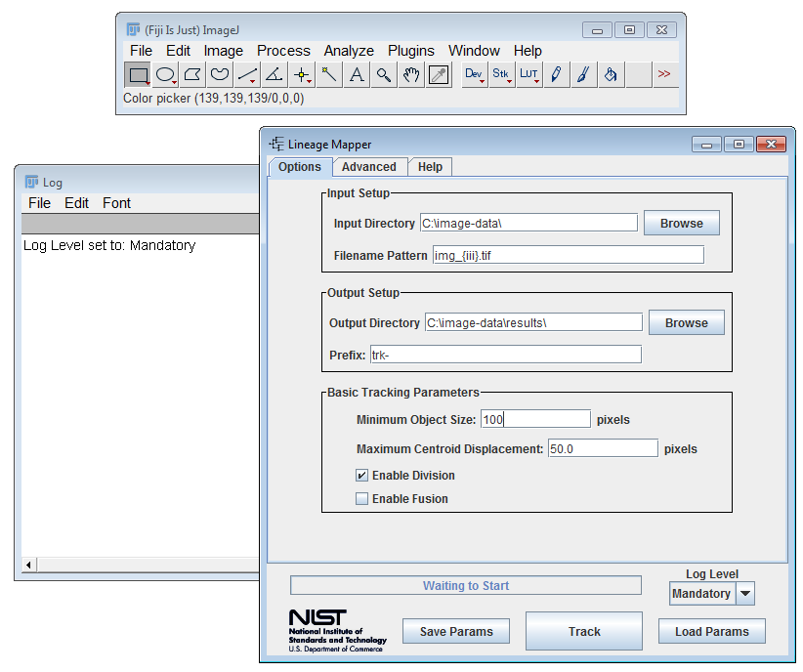Select the Color picker eyedropper tool

pyautogui.click(x=439, y=74)
